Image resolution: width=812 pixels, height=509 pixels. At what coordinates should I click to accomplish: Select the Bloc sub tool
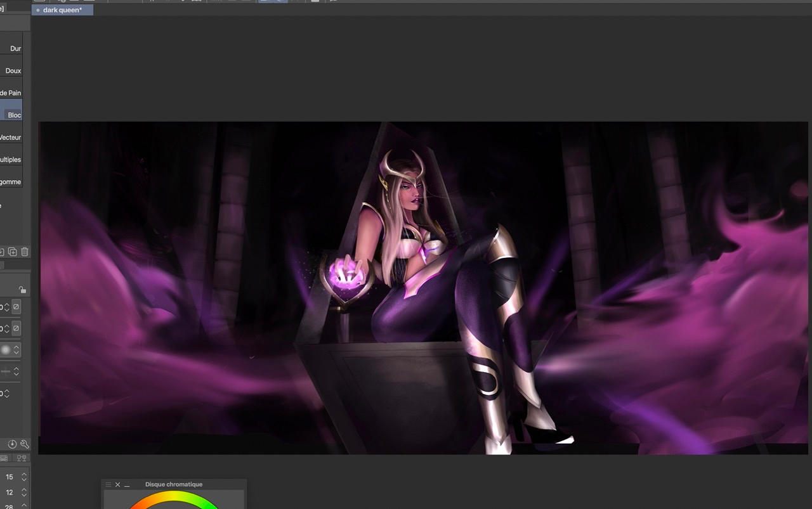(11, 115)
